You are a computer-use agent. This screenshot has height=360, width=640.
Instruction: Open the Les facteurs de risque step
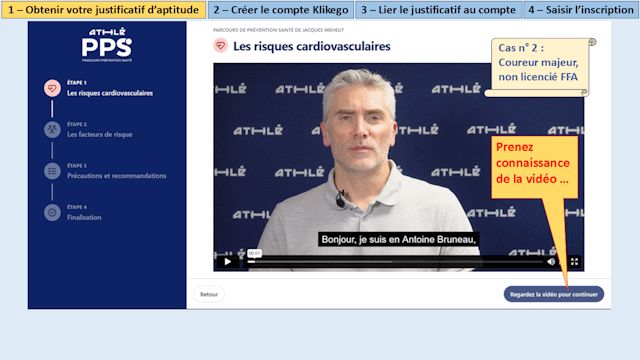click(x=100, y=134)
